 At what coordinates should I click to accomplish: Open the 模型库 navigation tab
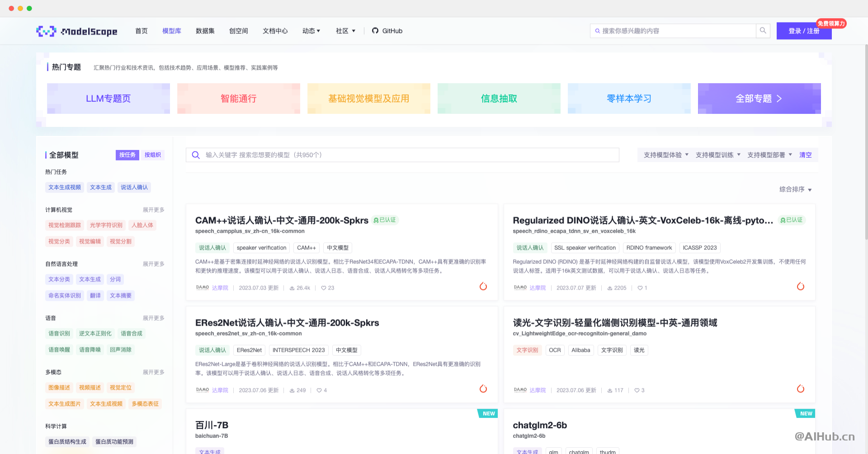[172, 31]
